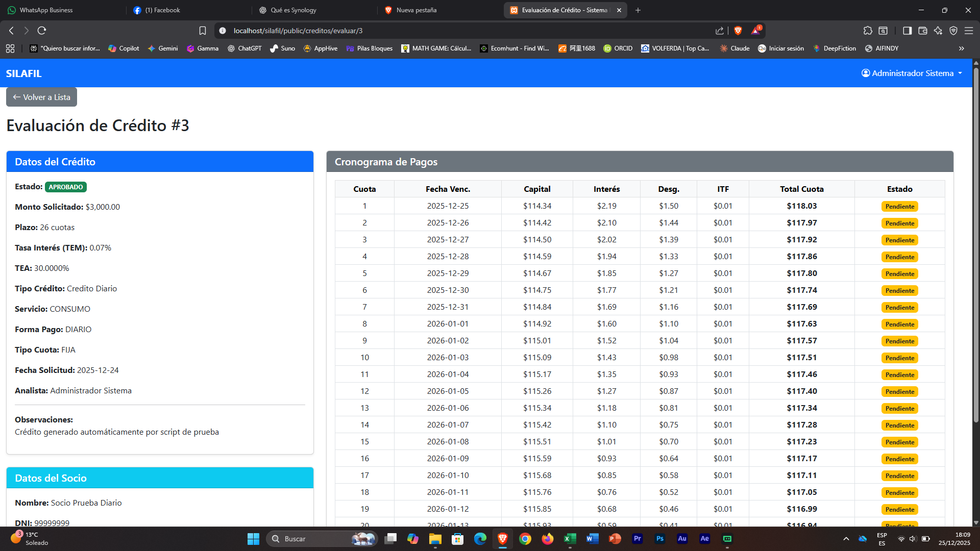Show hidden system tray icons arrow
This screenshot has height=551, width=980.
[x=846, y=539]
